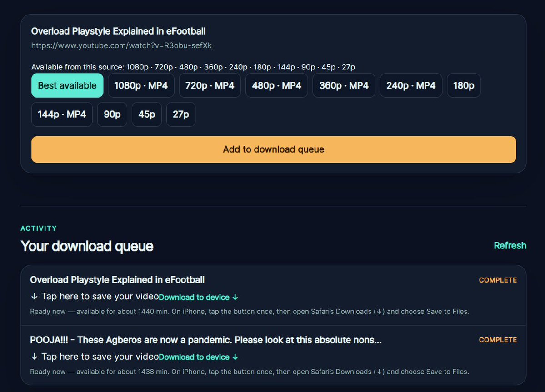Select the 240p · MP4 chip
Image resolution: width=545 pixels, height=392 pixels.
pyautogui.click(x=411, y=85)
